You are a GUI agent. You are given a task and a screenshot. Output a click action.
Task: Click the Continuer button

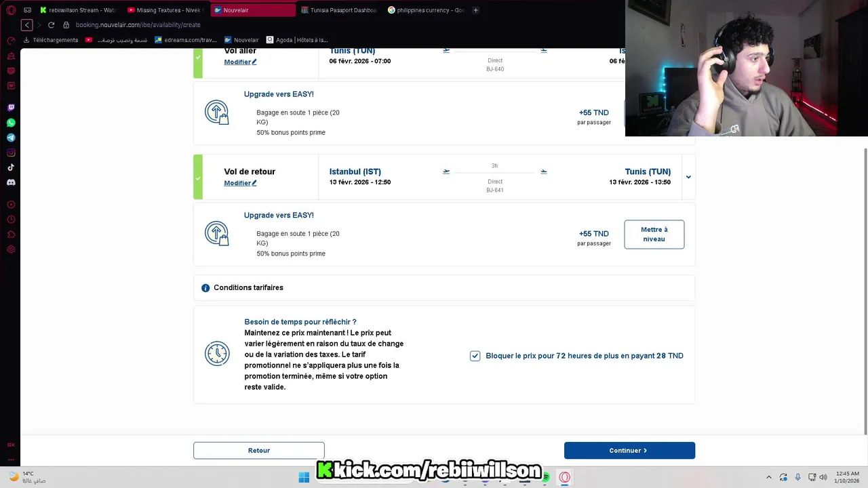tap(629, 451)
